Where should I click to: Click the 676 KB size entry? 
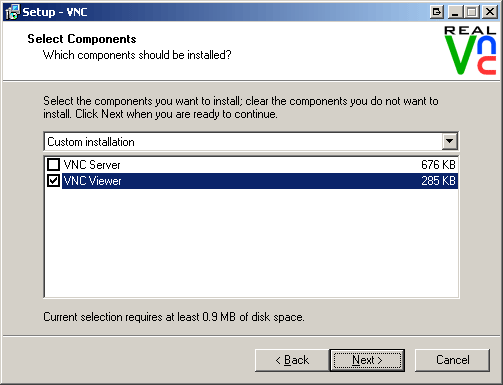(x=438, y=165)
